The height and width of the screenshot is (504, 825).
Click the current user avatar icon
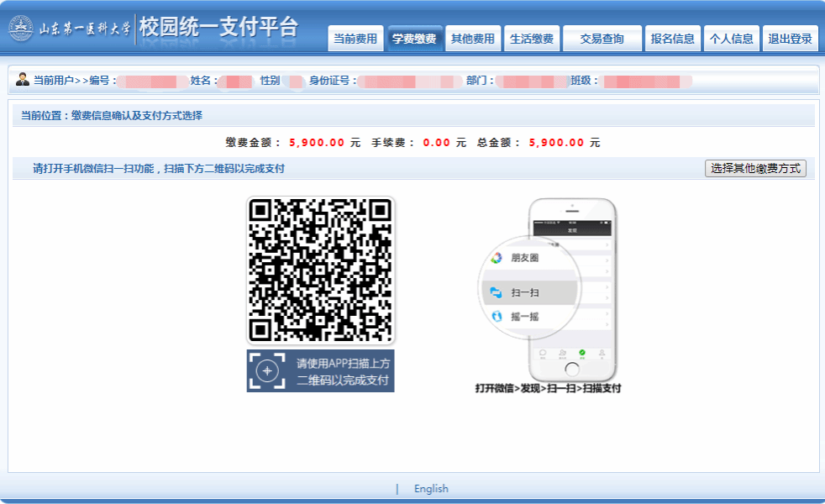point(23,80)
